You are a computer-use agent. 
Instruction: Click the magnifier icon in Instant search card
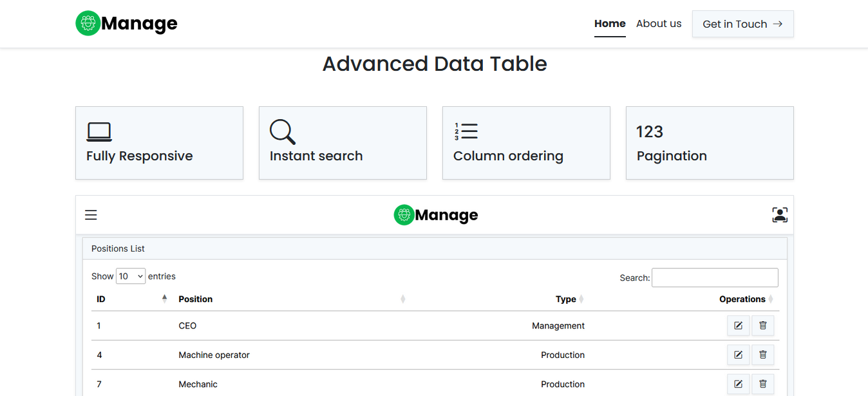pos(282,131)
